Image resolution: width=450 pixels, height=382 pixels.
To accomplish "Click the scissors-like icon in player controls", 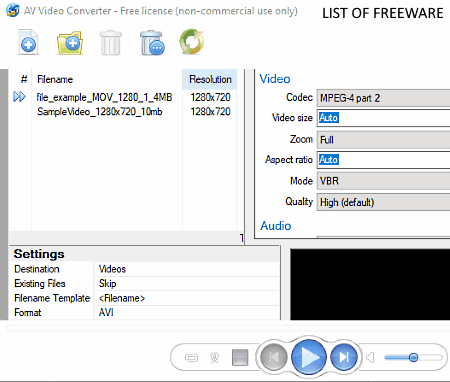I will [215, 358].
